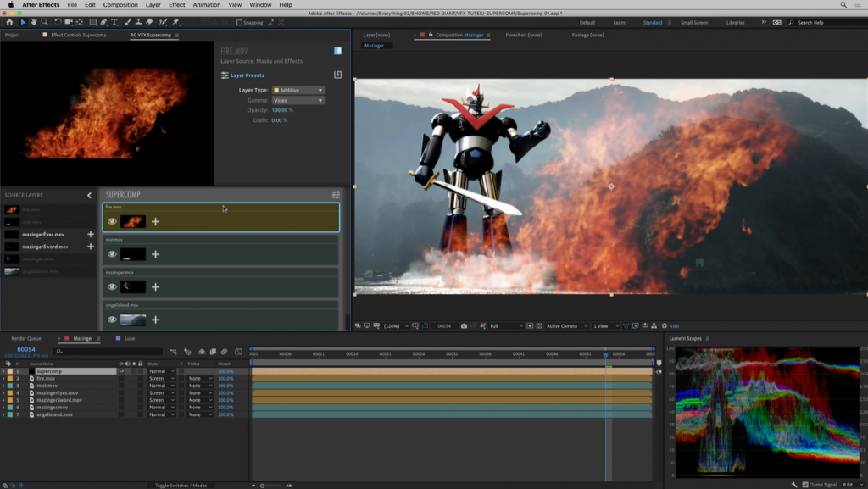This screenshot has width=868, height=489.
Task: Open the Active Camera dropdown
Action: (x=566, y=326)
